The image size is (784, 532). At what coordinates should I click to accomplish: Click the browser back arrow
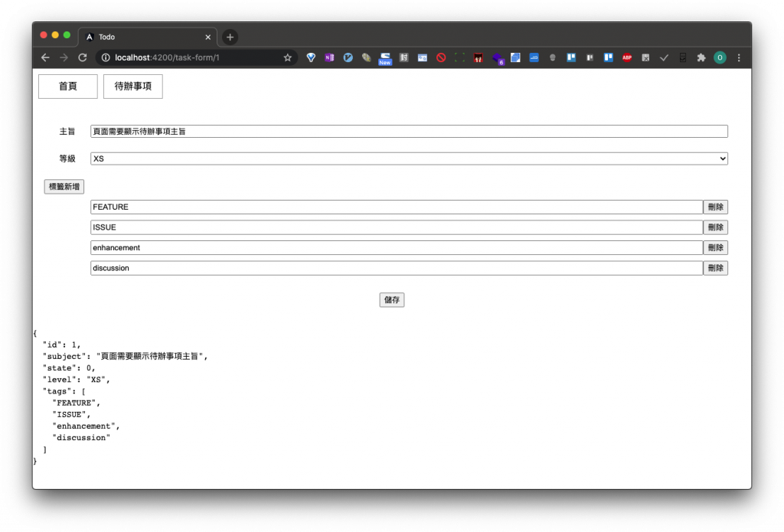(45, 57)
